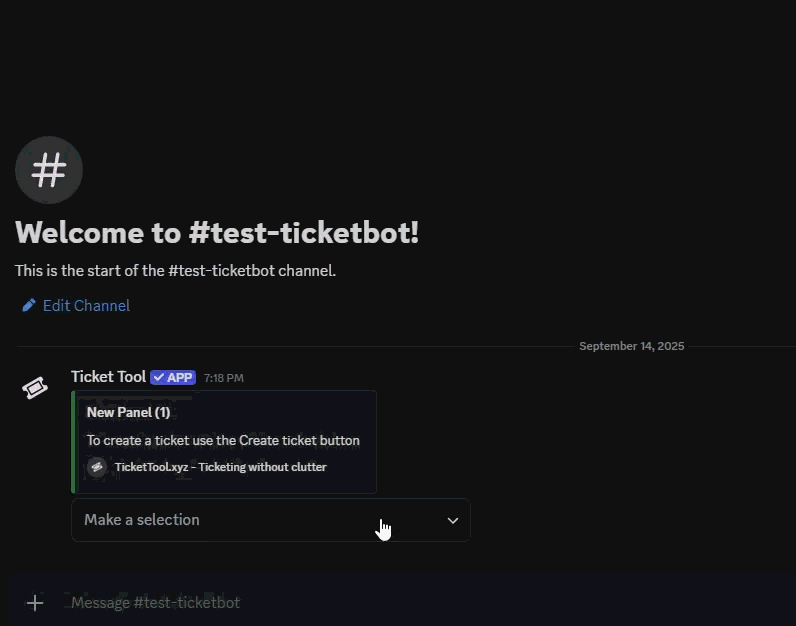
Task: Click the Welcome to #test-ticketbot heading
Action: pyautogui.click(x=217, y=232)
